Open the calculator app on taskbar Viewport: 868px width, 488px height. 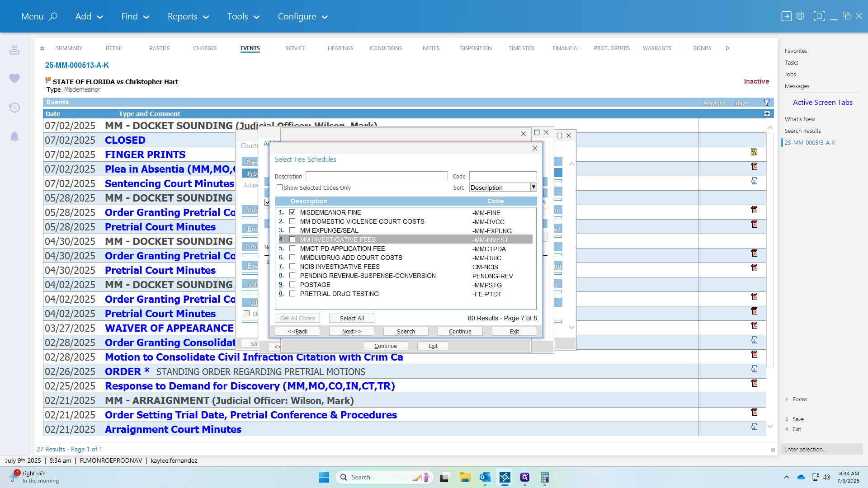coord(544,477)
